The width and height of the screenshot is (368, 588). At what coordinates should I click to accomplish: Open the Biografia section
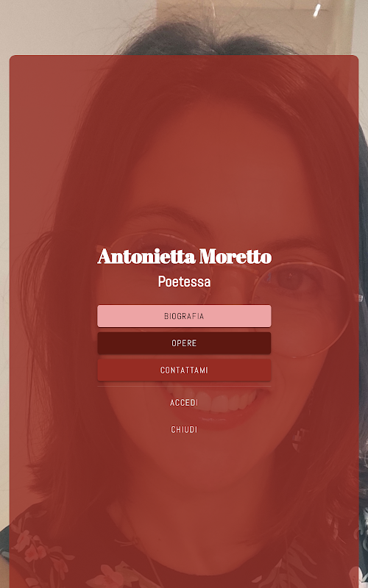click(184, 316)
